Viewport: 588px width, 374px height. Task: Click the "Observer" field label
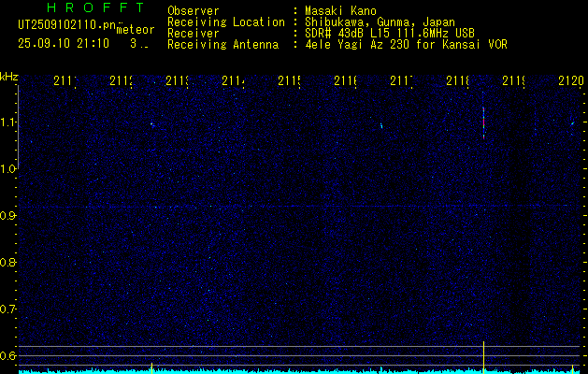tap(194, 10)
